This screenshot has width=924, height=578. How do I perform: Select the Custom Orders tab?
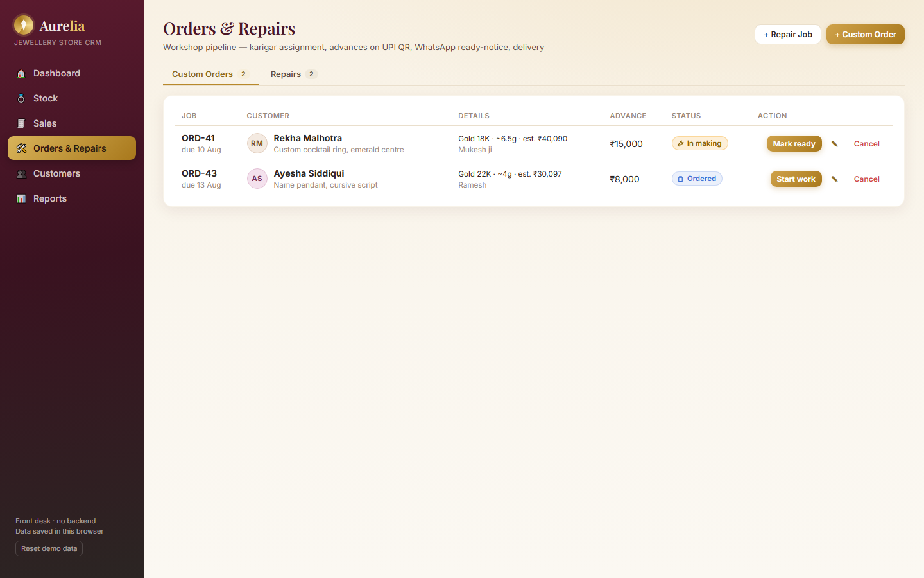210,74
